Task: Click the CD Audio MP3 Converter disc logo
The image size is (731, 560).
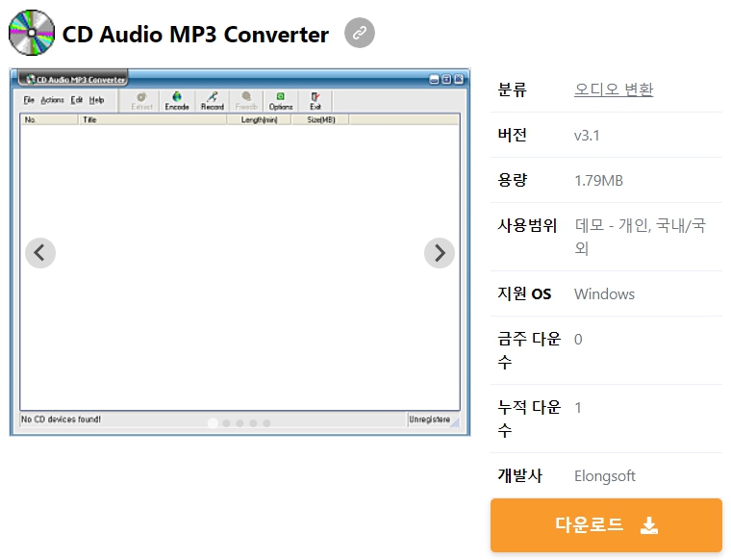Action: (32, 33)
